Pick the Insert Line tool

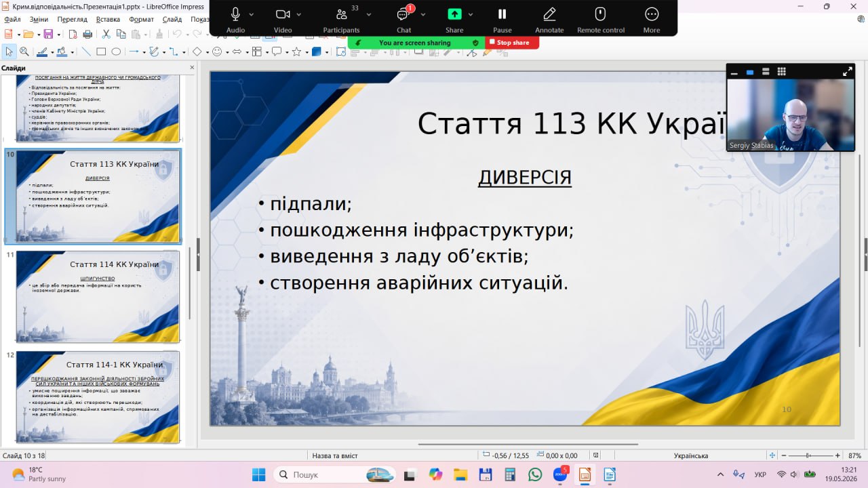[86, 52]
